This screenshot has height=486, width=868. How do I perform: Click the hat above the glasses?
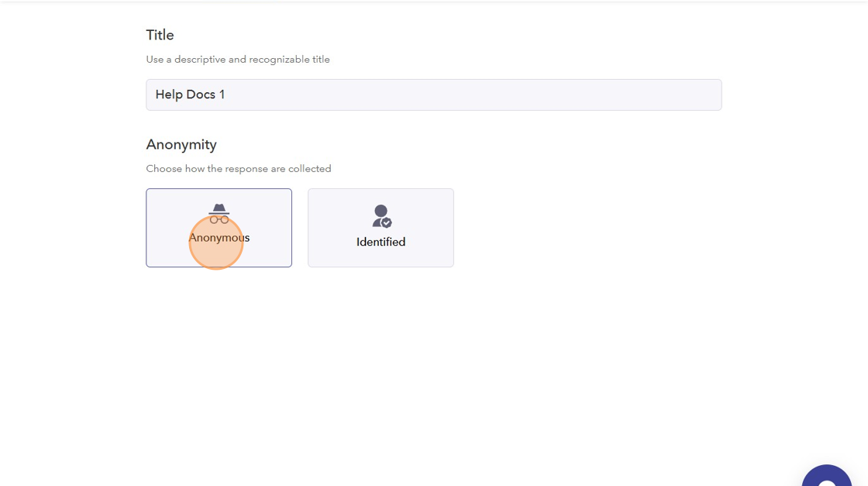(219, 209)
